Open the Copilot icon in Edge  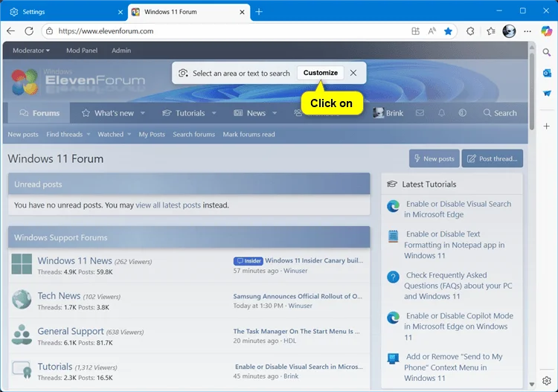click(x=547, y=31)
